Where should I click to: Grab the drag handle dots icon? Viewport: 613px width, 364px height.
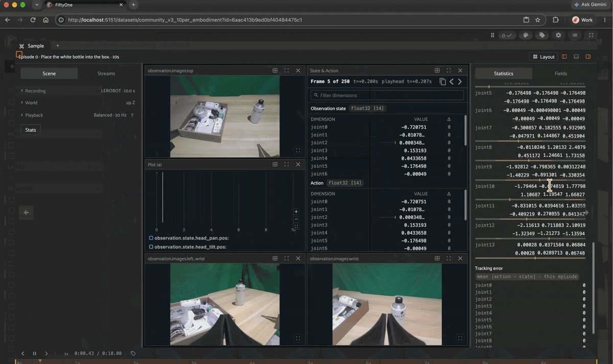tap(492, 35)
